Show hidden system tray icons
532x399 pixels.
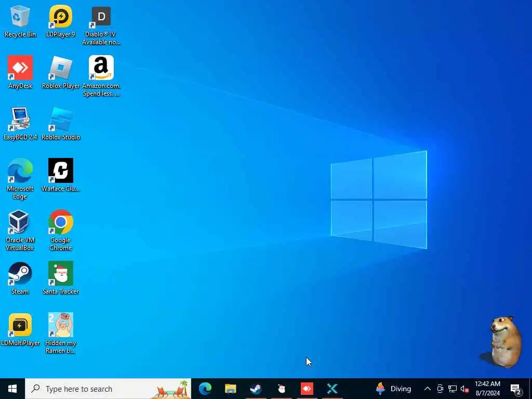click(428, 389)
